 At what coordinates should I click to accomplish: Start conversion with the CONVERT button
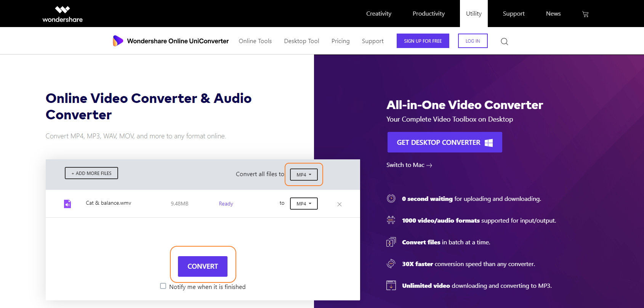coord(203,266)
